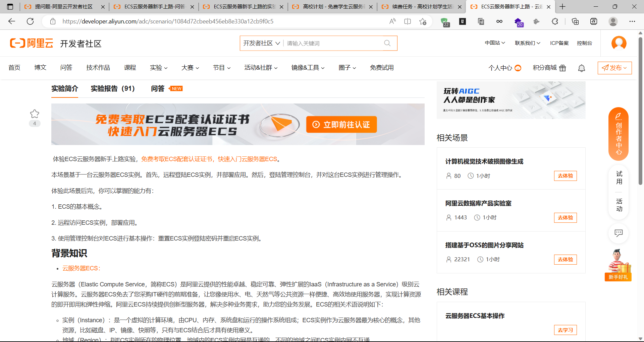Click the keyword search input field
Viewport: 644px width, 342px height.
coord(334,43)
